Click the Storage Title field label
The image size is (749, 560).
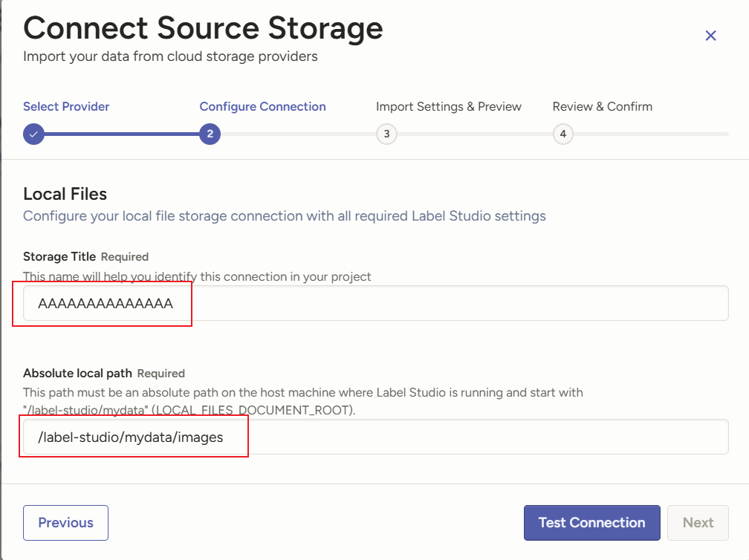[59, 256]
